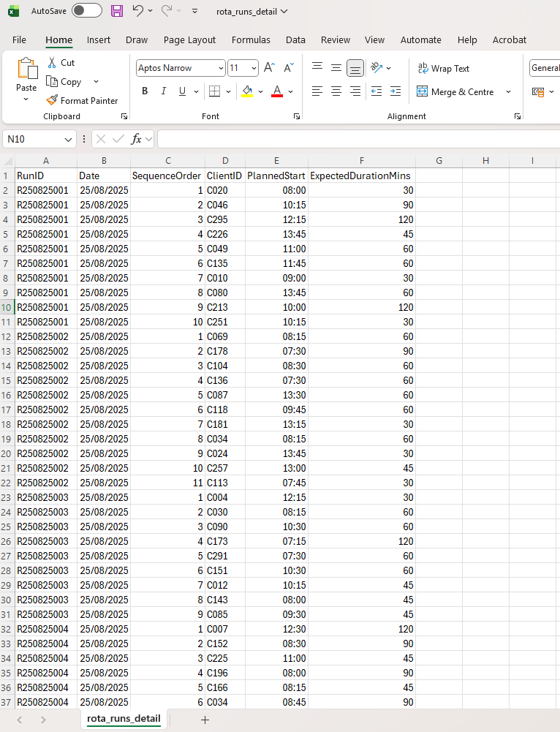Image resolution: width=560 pixels, height=732 pixels.
Task: Decrease font size with smaller A
Action: coord(289,68)
